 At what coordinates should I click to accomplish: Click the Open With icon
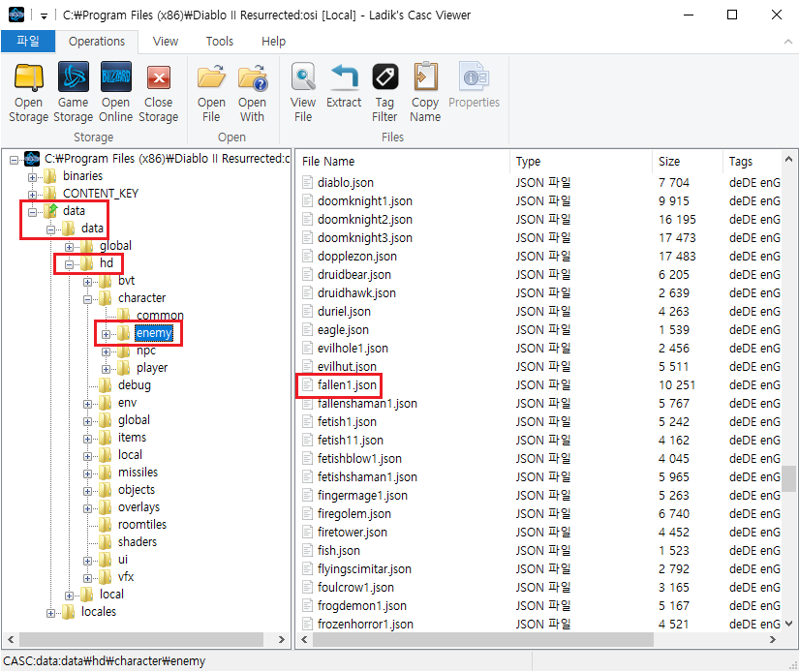coord(252,78)
